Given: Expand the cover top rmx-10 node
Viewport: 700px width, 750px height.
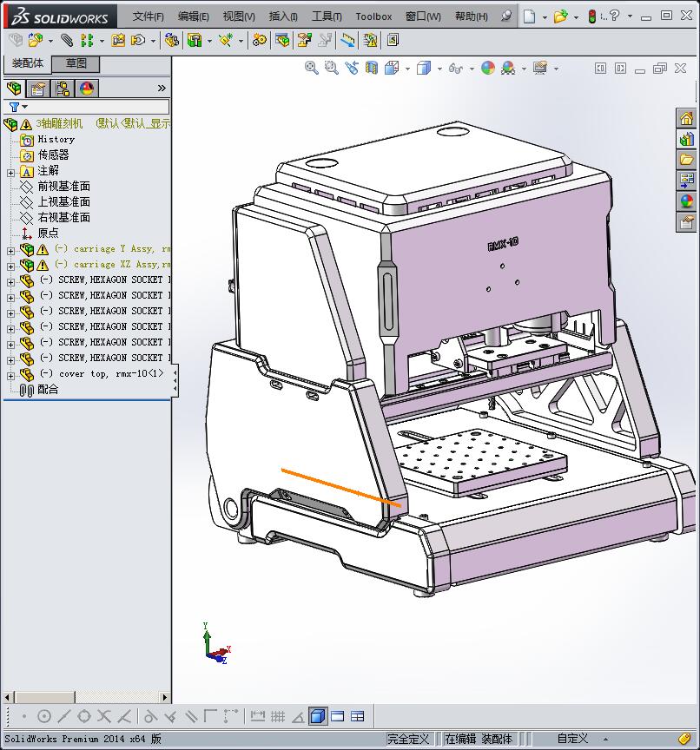Looking at the screenshot, I should tap(10, 376).
